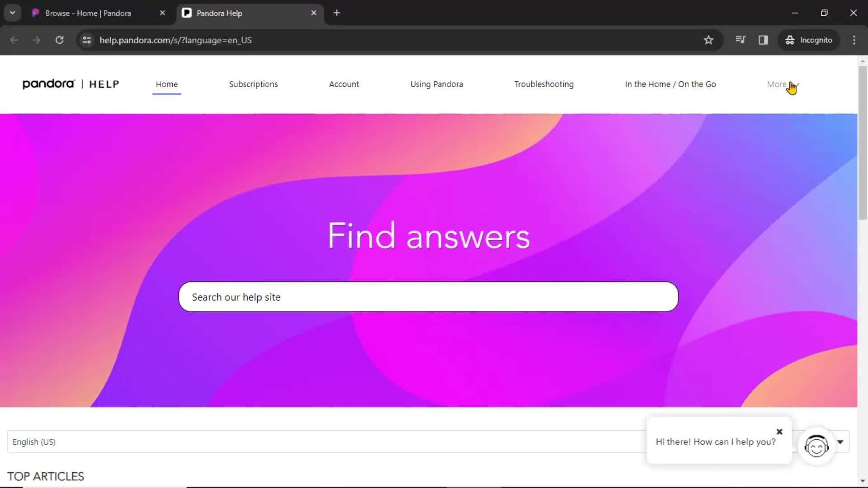Click the Home navigation menu item
Image resolution: width=868 pixels, height=488 pixels.
(x=166, y=84)
